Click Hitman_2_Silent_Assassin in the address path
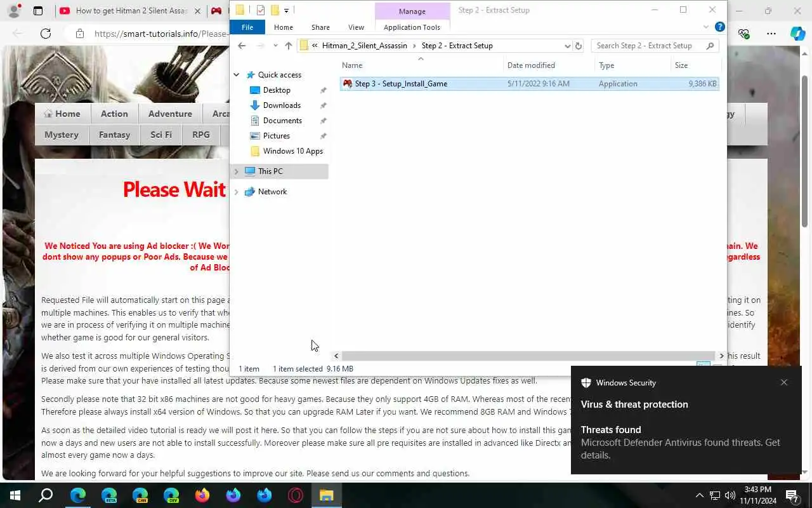 [365, 46]
